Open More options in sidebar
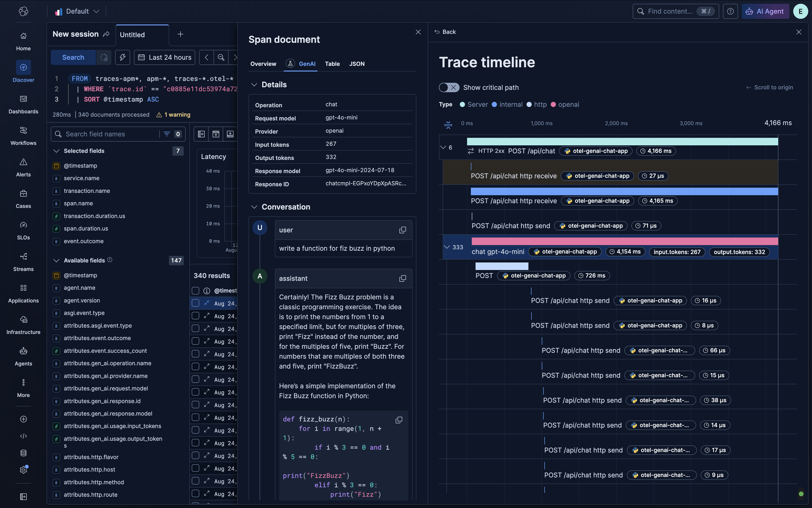 coord(23,388)
